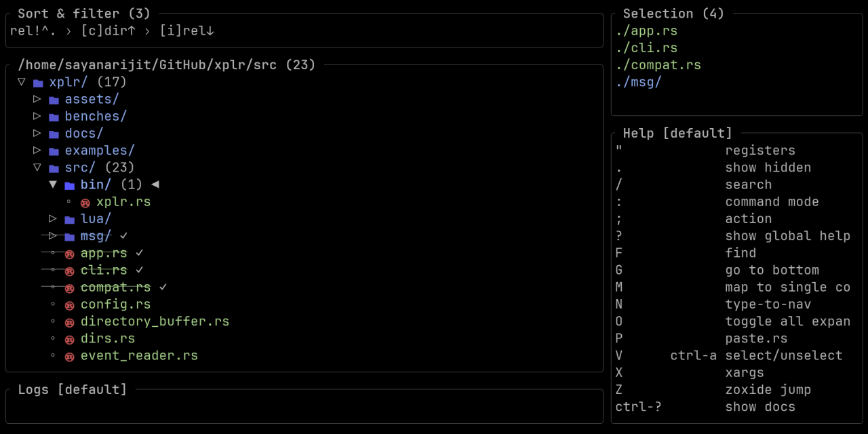Expand the docs/ folder triangle

37,133
